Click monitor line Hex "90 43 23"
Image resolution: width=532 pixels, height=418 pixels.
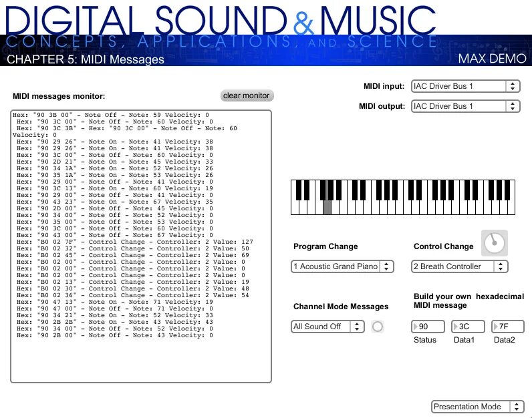click(115, 202)
